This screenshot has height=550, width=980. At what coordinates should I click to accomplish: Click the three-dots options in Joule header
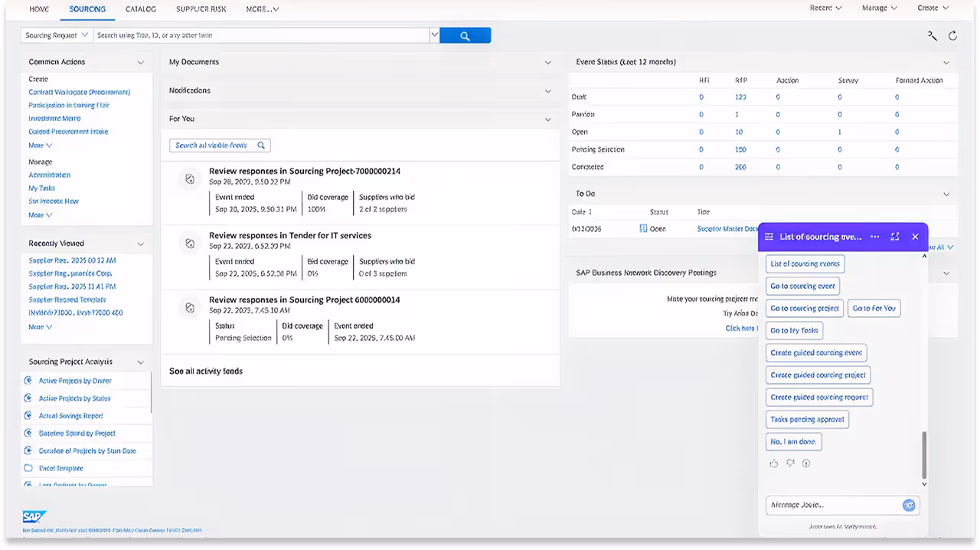874,237
